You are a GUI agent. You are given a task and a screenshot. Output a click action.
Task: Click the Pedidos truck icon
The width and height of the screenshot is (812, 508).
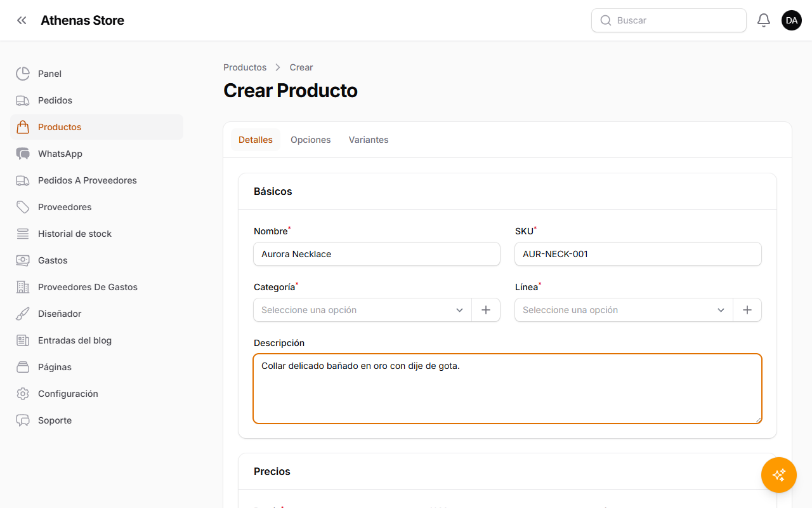(x=23, y=100)
